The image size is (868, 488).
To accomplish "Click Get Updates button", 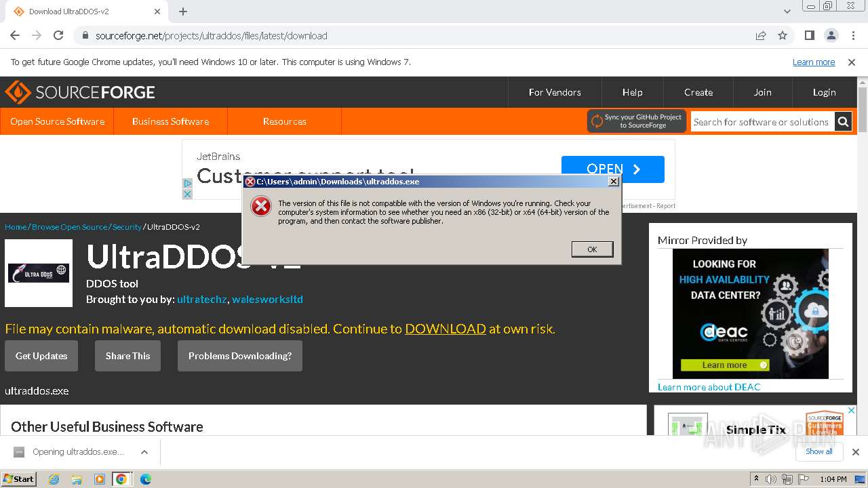I will tap(41, 356).
